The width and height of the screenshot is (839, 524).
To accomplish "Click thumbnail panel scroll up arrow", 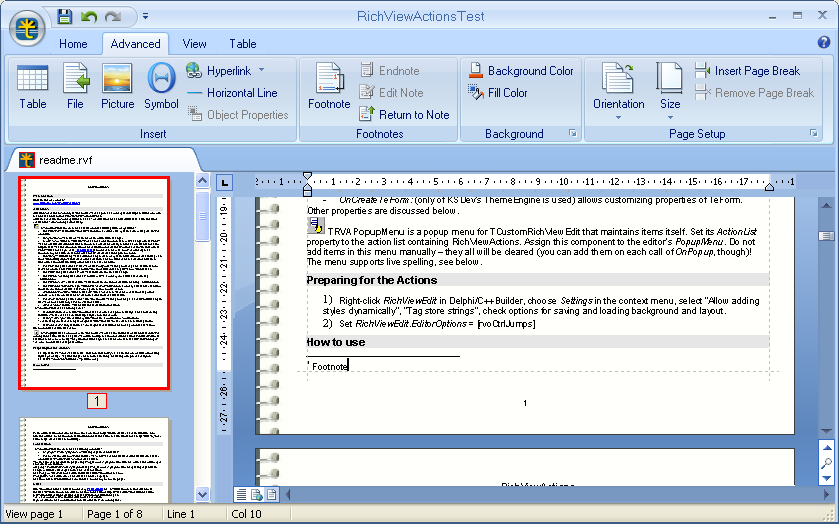I will coord(202,181).
